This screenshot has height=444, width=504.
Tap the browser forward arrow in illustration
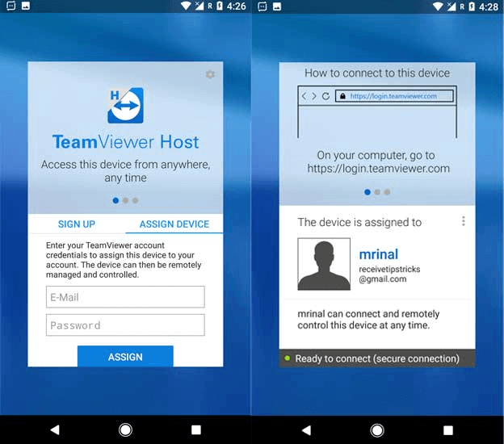pos(314,96)
